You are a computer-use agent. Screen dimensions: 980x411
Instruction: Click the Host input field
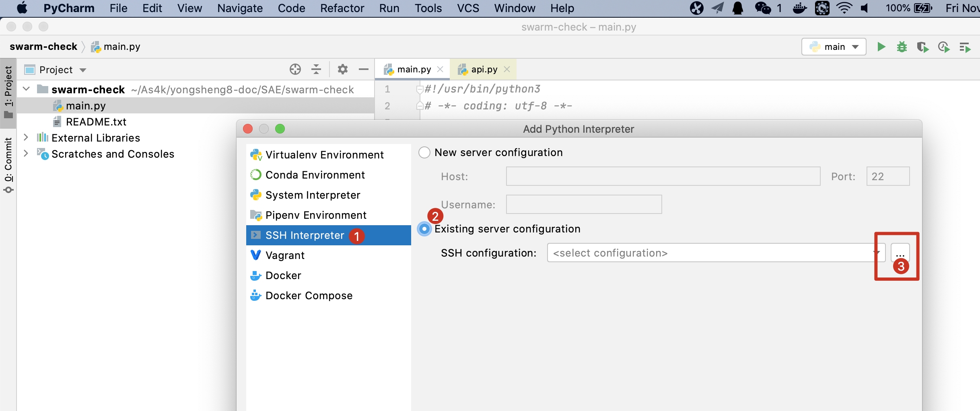[x=663, y=177]
